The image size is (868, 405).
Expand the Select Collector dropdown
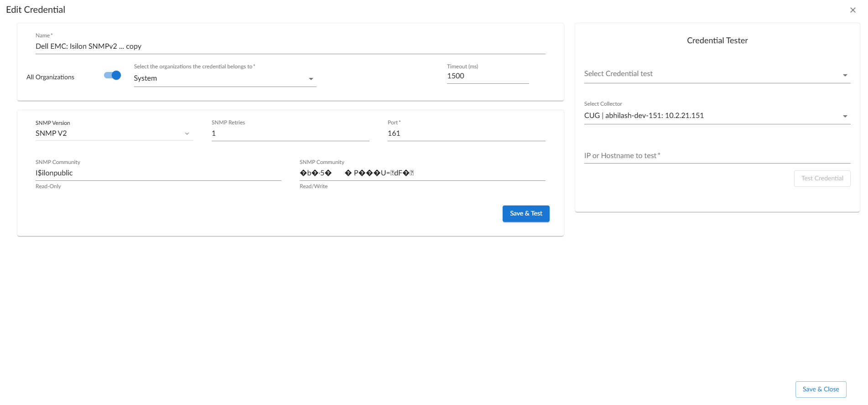712,116
